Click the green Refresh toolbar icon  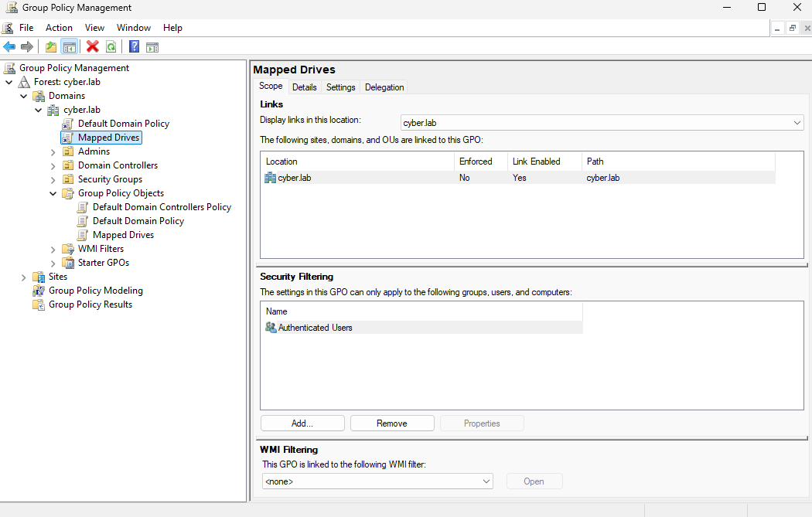tap(111, 47)
